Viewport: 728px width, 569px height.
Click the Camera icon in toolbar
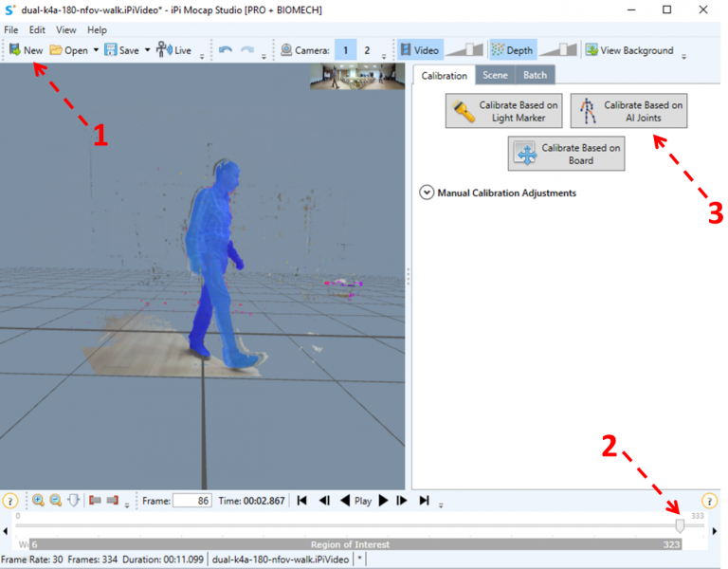point(286,50)
